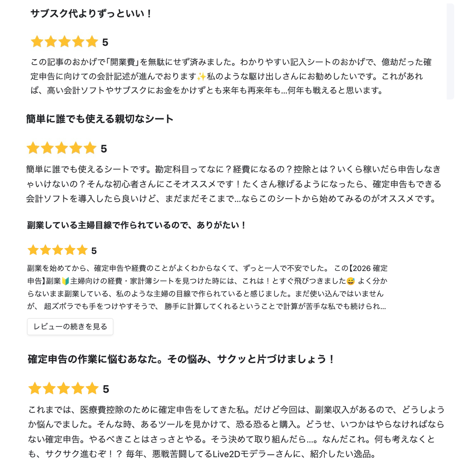
Task: Click the review title サブスク代よりずっといい！
Action: pyautogui.click(x=91, y=14)
